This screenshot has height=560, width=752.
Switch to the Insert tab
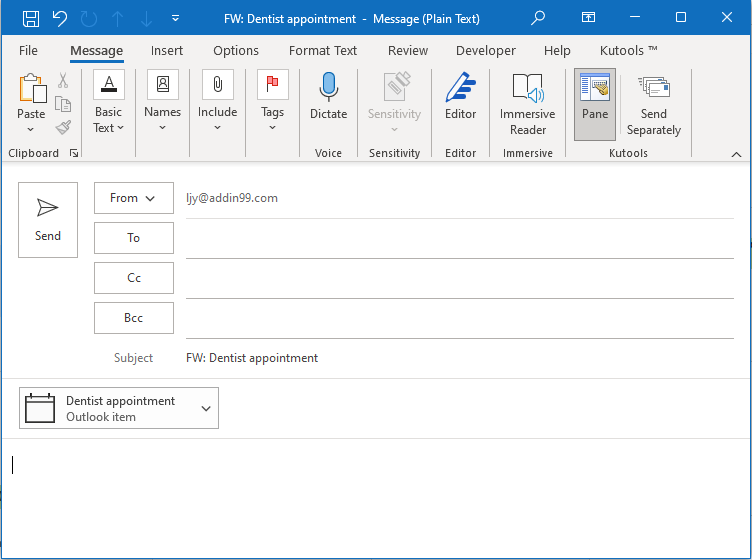pos(166,50)
